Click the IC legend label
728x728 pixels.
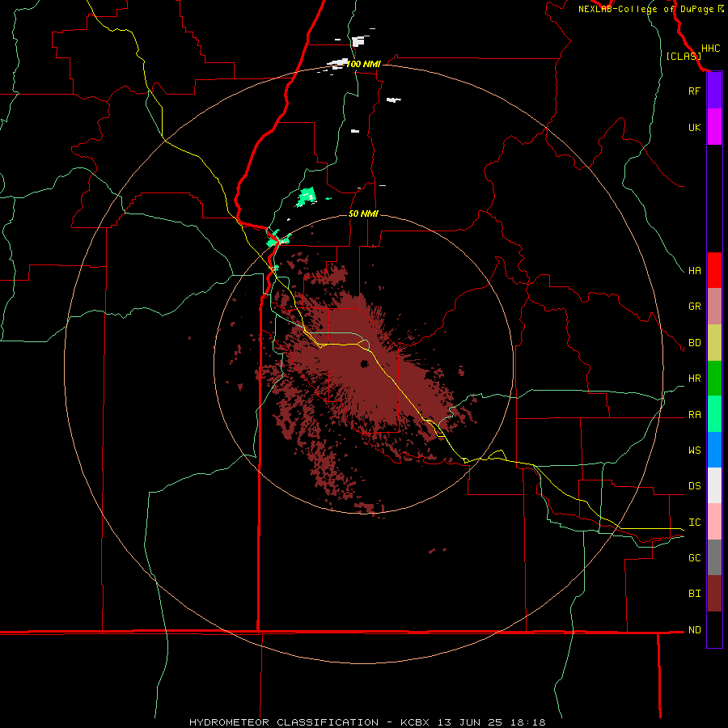coord(694,523)
